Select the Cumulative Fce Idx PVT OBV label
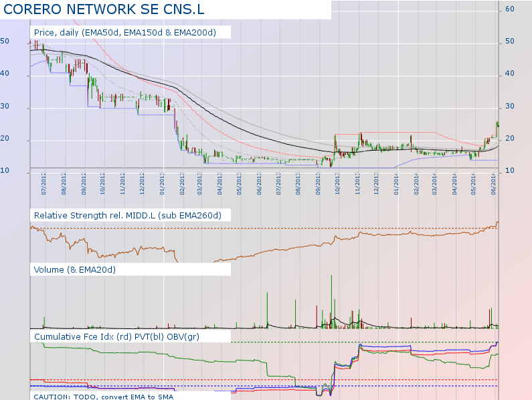The image size is (532, 400). tap(116, 337)
